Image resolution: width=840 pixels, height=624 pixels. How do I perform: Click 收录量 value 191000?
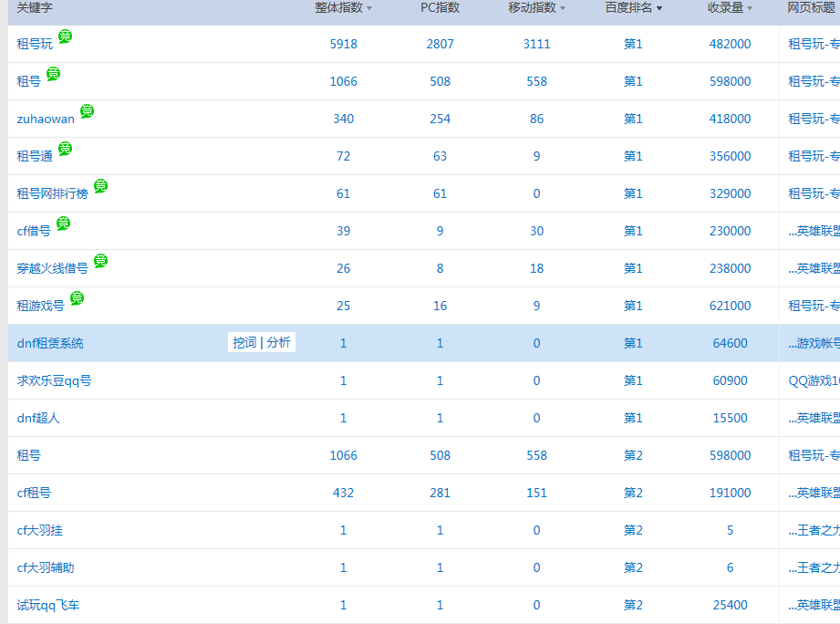click(731, 493)
